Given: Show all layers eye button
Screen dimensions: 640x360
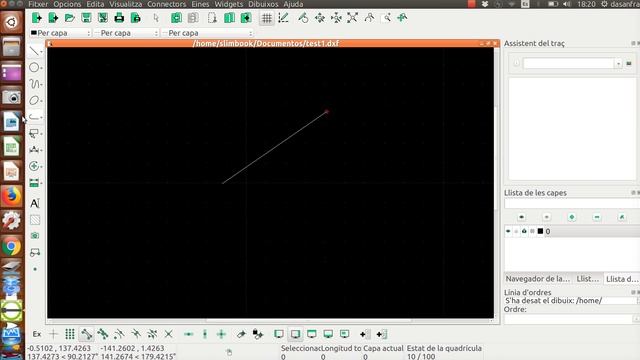Looking at the screenshot, I should 521,217.
